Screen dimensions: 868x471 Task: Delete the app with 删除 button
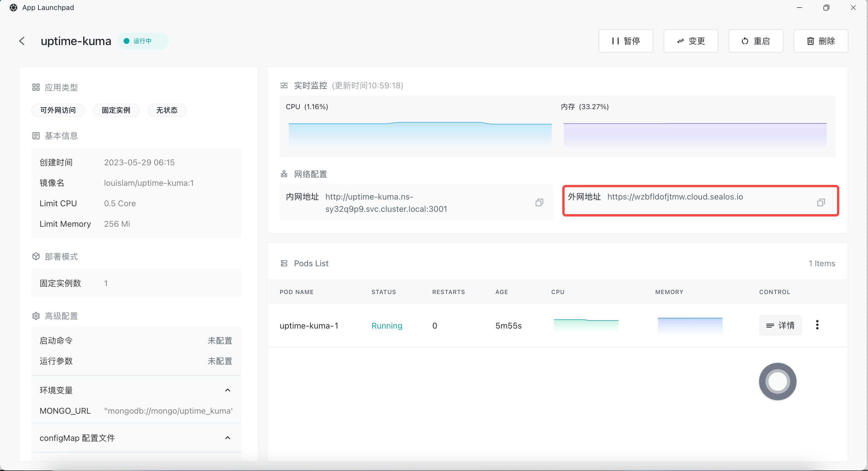(x=821, y=41)
